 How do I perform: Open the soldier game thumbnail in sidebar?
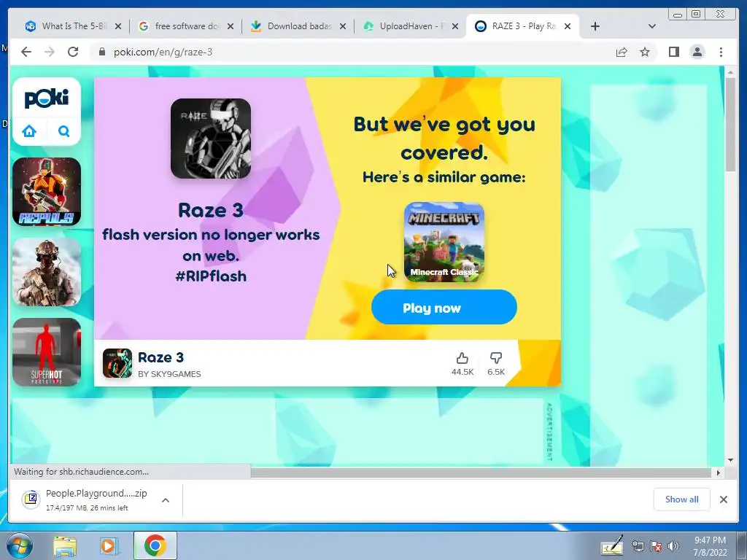pos(47,272)
